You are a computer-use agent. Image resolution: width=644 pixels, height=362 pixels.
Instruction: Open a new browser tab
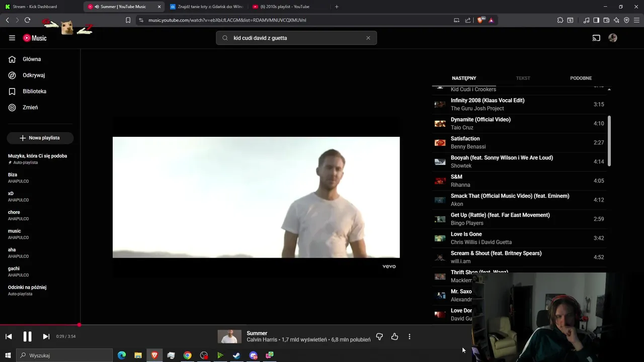[337, 7]
